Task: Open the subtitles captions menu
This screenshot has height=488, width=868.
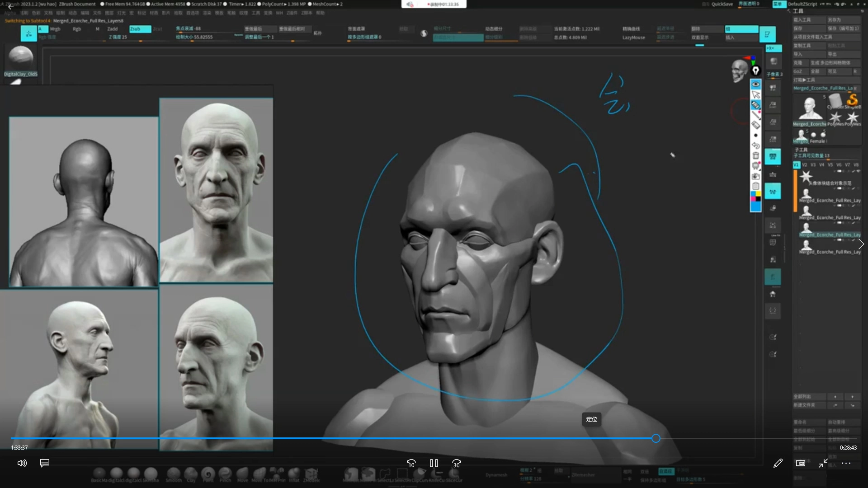Action: [44, 463]
